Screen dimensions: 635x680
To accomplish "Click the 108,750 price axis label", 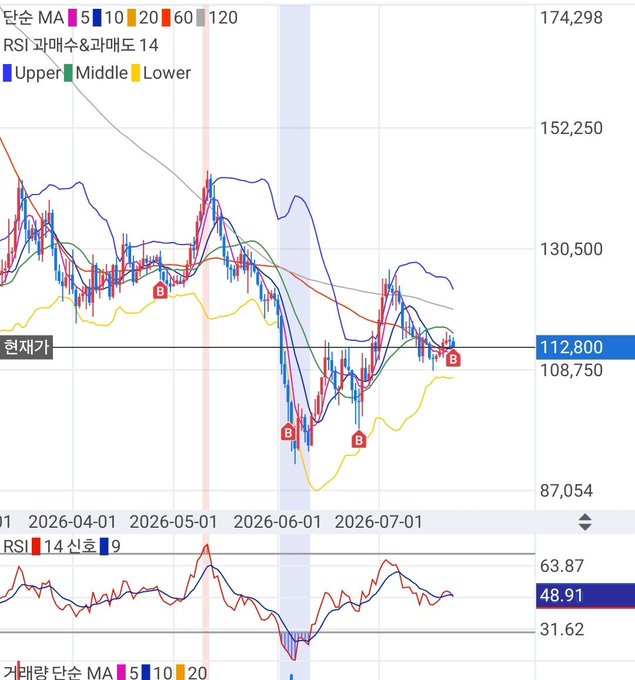I will [571, 371].
